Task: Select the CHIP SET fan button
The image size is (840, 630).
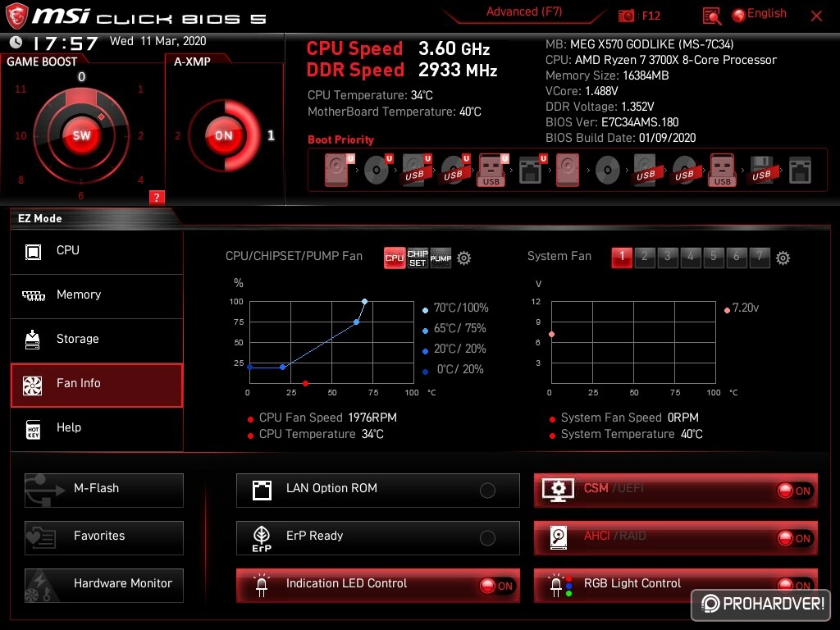Action: [x=418, y=258]
